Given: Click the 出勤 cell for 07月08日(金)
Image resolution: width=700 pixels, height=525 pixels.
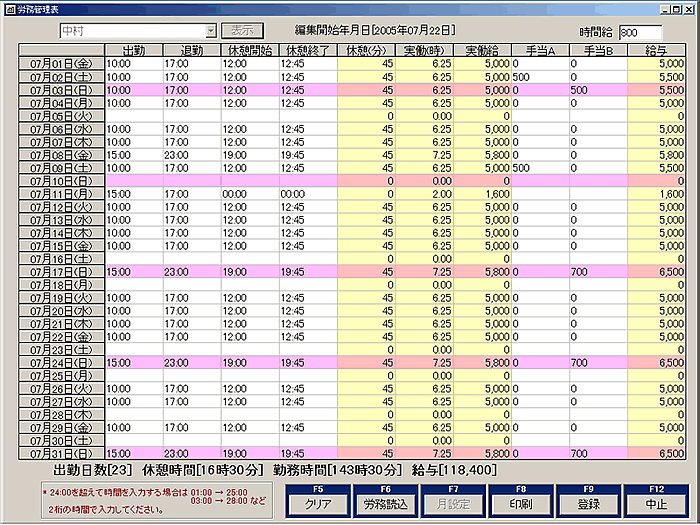Looking at the screenshot, I should tap(134, 154).
